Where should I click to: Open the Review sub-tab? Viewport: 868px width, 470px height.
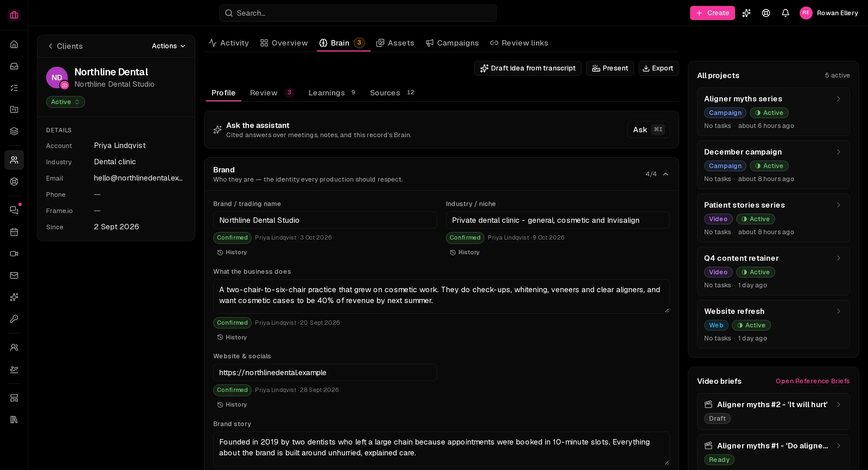pyautogui.click(x=272, y=93)
